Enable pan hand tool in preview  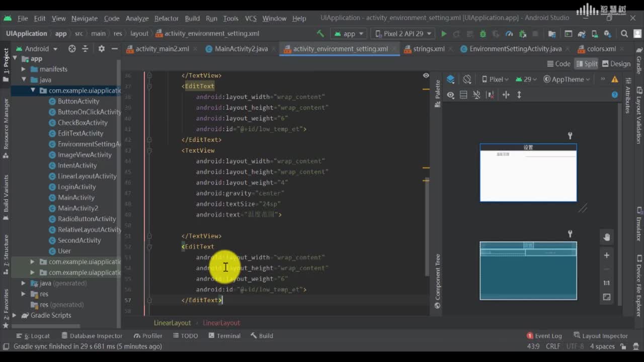click(606, 237)
